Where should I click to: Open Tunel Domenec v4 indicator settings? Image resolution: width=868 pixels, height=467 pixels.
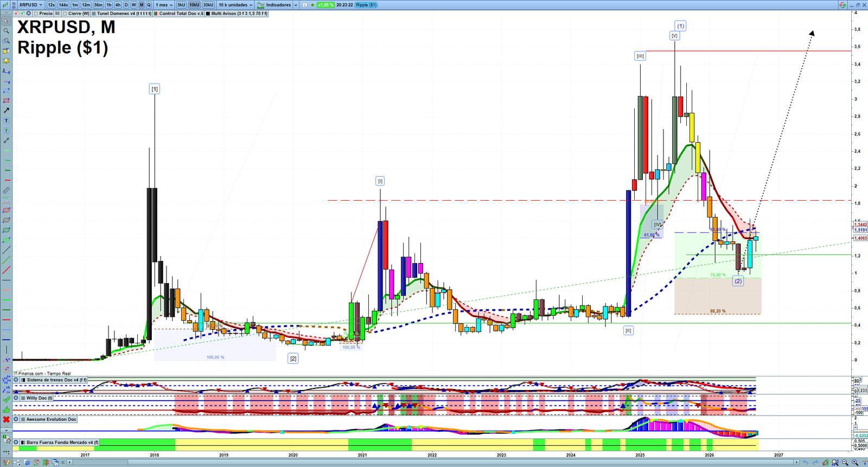tap(122, 14)
